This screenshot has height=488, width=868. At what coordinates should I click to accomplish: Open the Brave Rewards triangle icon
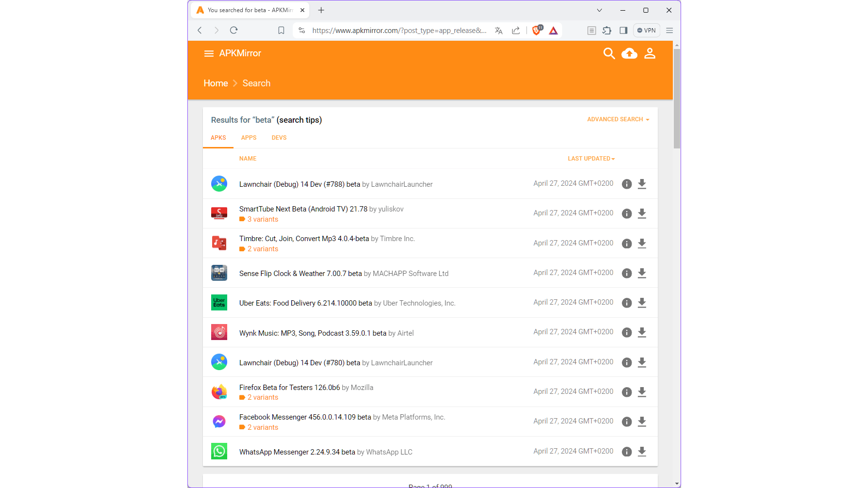pos(553,31)
